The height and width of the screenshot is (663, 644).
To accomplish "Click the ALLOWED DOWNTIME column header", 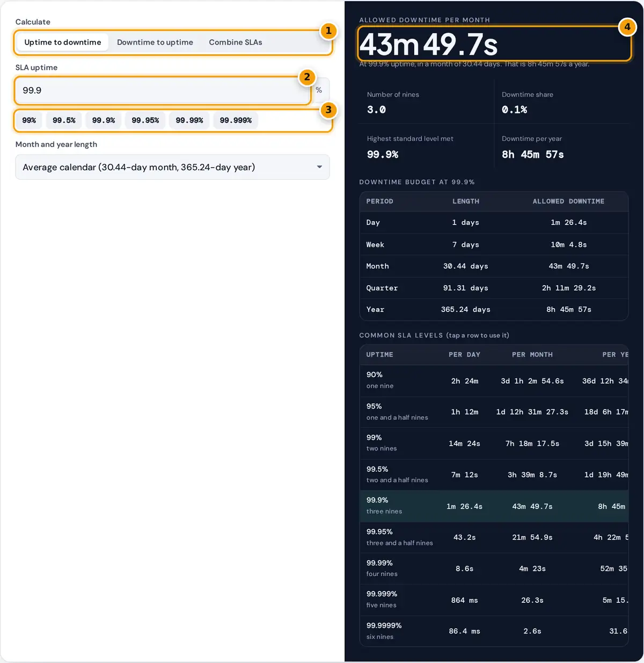I will click(569, 201).
